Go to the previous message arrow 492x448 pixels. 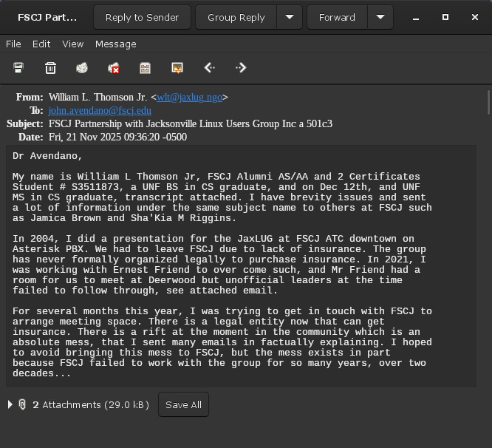209,67
